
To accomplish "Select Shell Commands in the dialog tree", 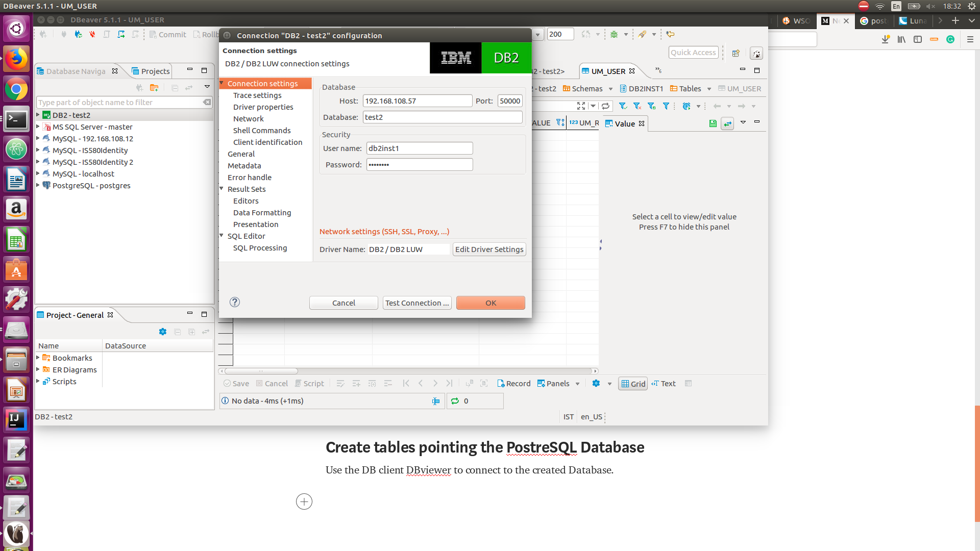I will click(x=262, y=131).
